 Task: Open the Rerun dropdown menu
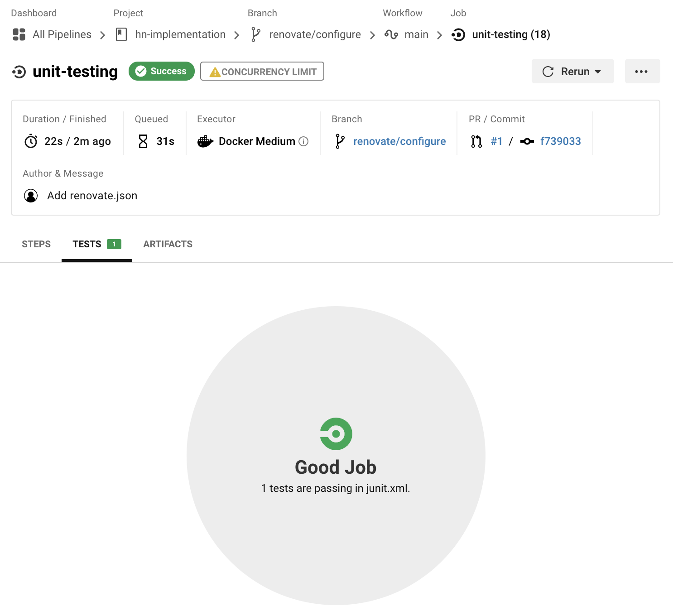[x=572, y=71]
